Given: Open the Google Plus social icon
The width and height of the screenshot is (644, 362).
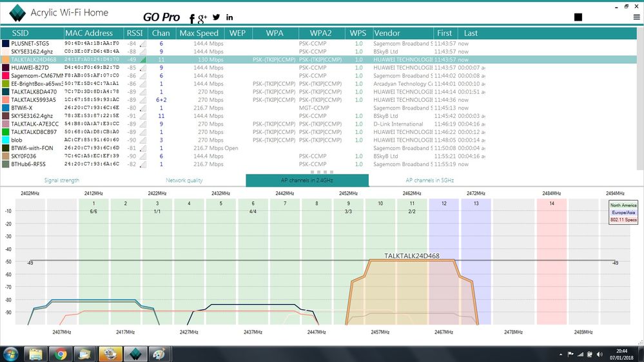Looking at the screenshot, I should coord(202,18).
